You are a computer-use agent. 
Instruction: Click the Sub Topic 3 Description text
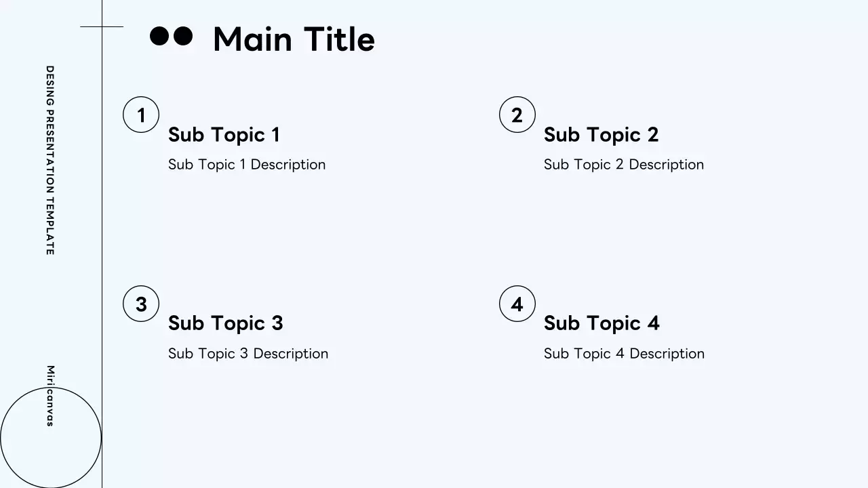(248, 354)
